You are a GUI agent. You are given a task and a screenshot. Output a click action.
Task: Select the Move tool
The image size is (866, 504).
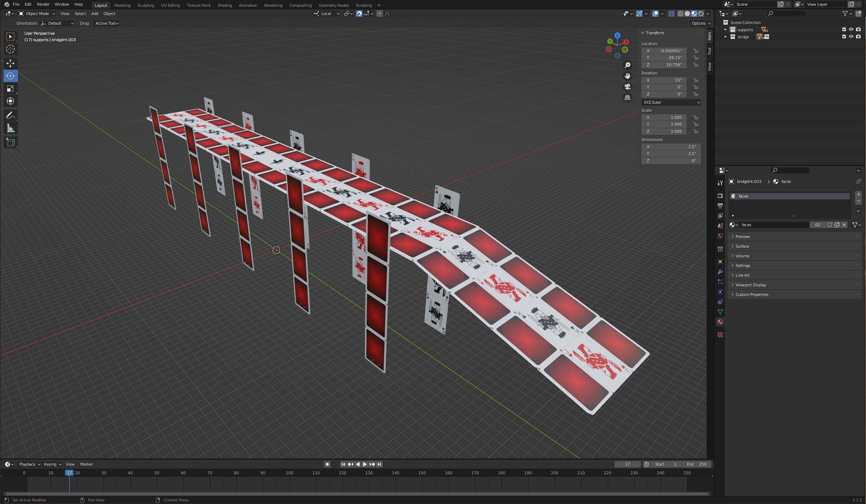pos(10,63)
